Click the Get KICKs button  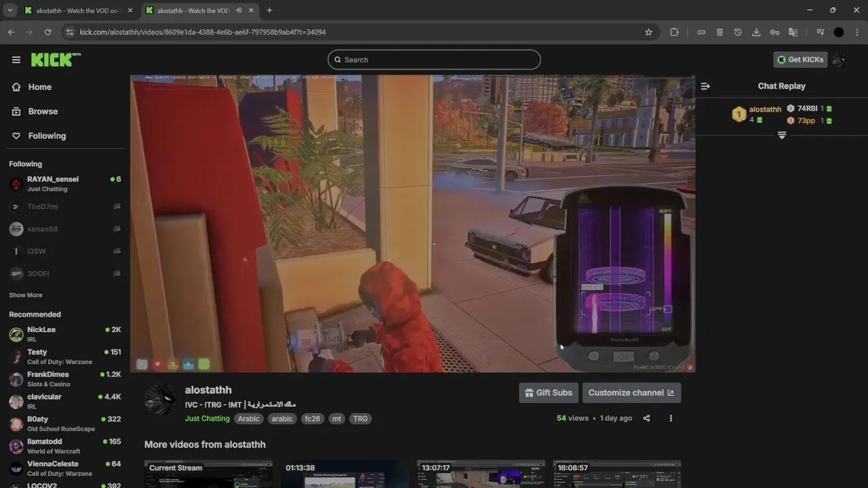(x=800, y=60)
